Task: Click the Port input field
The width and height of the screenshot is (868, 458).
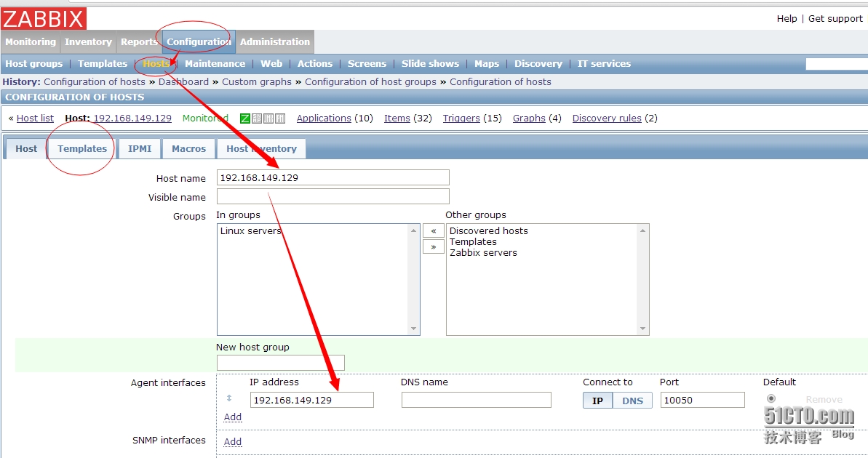Action: click(703, 400)
